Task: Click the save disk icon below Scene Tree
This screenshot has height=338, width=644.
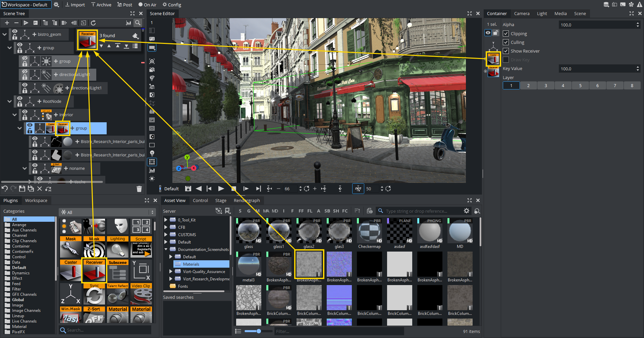Action: (x=22, y=189)
